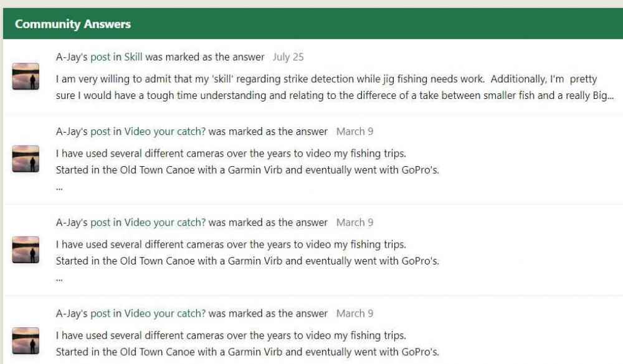Click the 'Community Answers' header bar
The width and height of the screenshot is (623, 364).
[x=313, y=24]
